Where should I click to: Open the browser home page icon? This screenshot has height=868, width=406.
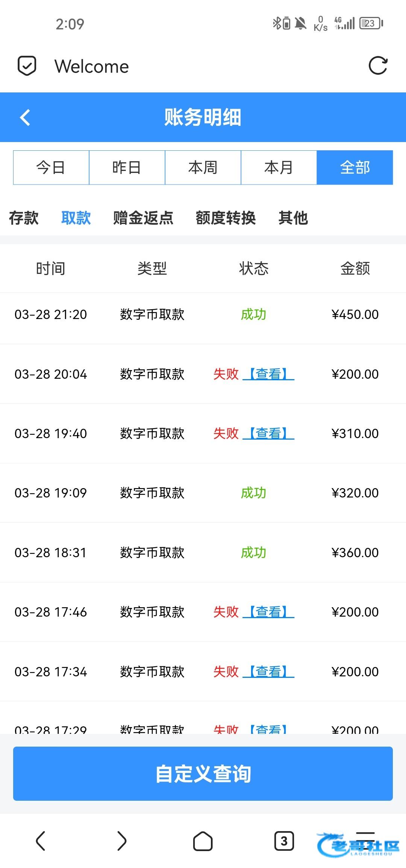203,841
